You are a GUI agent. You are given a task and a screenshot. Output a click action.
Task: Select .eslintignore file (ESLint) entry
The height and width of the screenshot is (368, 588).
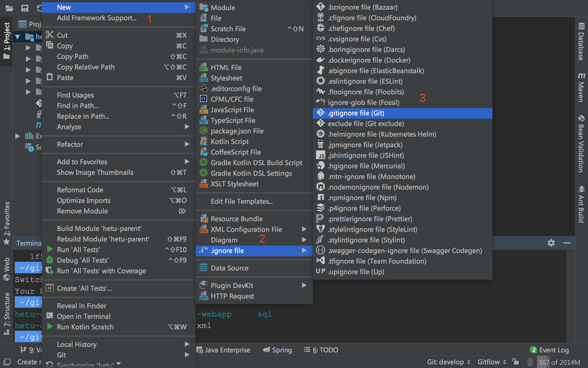(402, 81)
